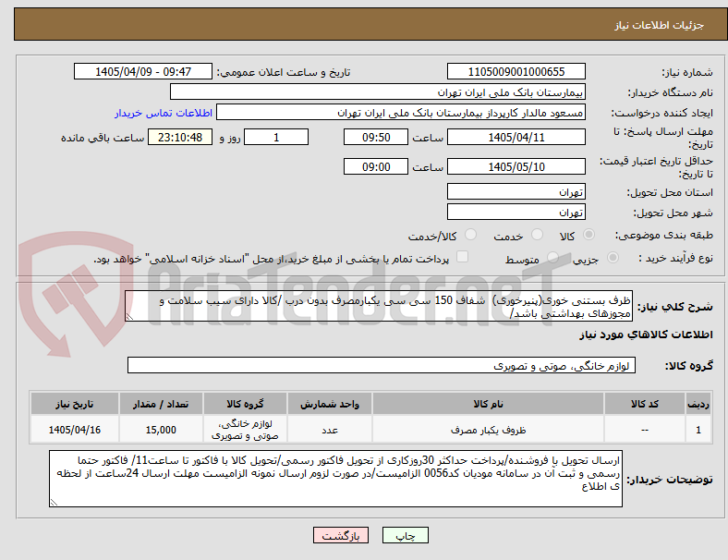728x560 pixels.
Task: Click the نام کالا column header
Action: coord(488,404)
